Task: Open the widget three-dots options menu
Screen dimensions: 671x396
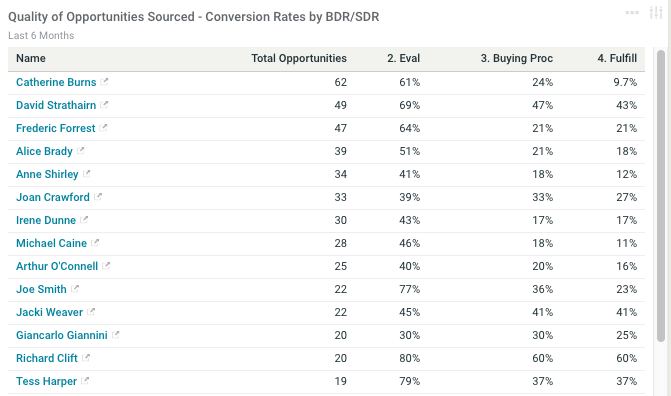Action: [632, 13]
